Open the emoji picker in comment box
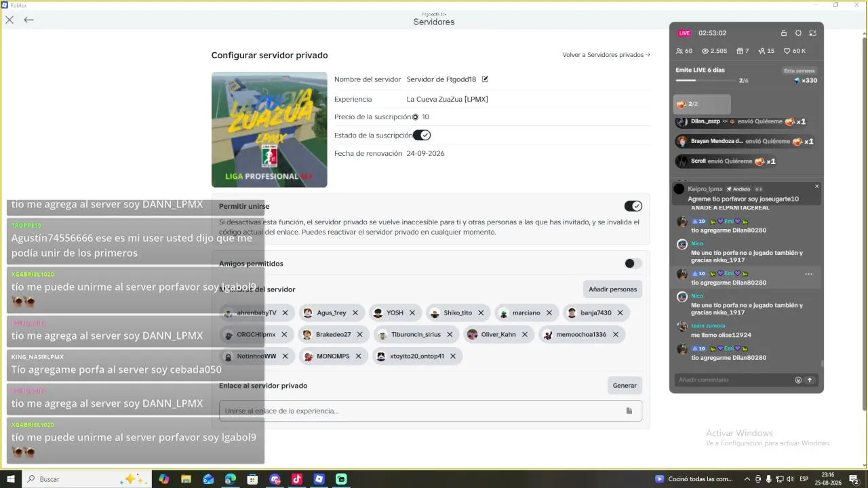This screenshot has height=488, width=868. tap(798, 380)
